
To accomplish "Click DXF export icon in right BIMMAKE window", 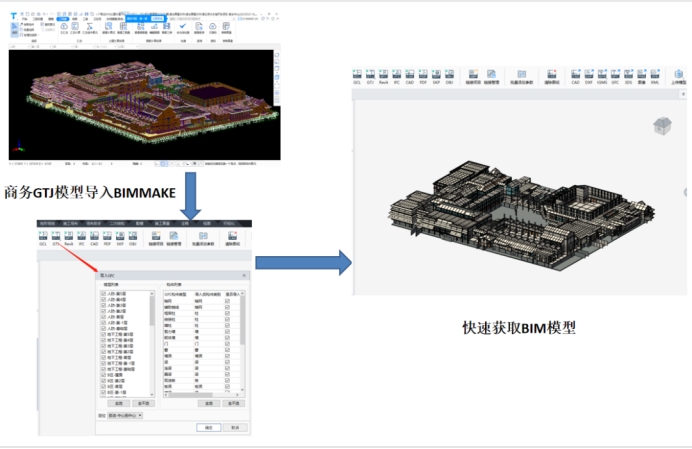I will (589, 76).
